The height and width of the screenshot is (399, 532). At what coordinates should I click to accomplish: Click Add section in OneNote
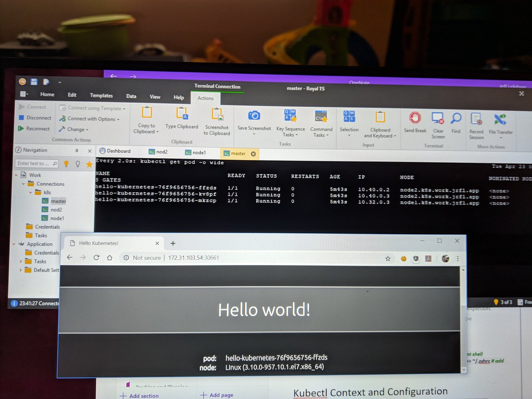(x=138, y=396)
